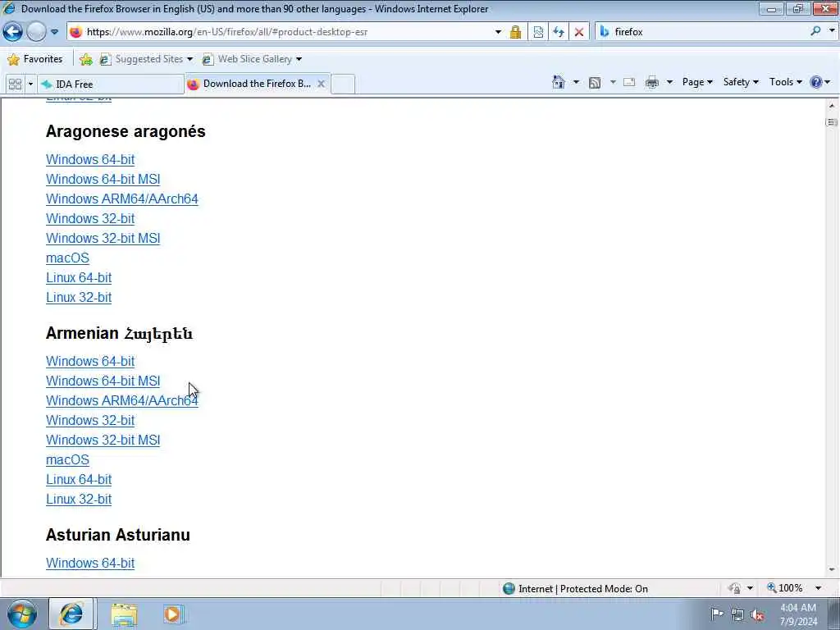The width and height of the screenshot is (840, 630).
Task: Click Armenian Linux 64-bit link
Action: 79,479
